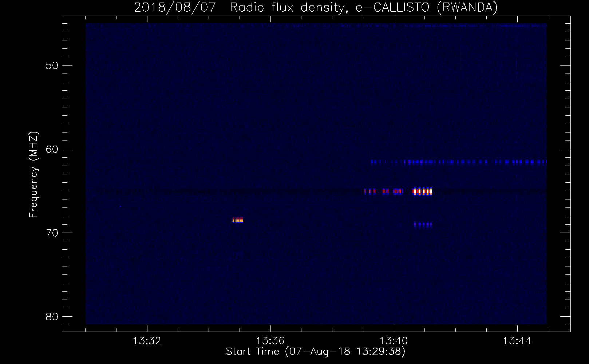
Task: Click the faint blue burst near 69 MHz
Action: pyautogui.click(x=423, y=225)
